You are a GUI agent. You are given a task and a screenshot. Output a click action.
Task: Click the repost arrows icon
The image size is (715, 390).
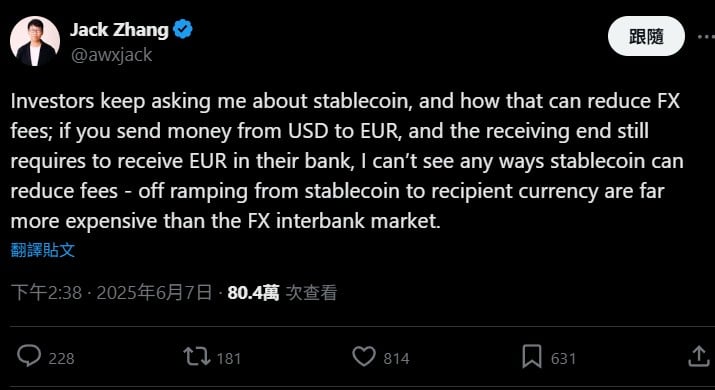click(x=197, y=357)
